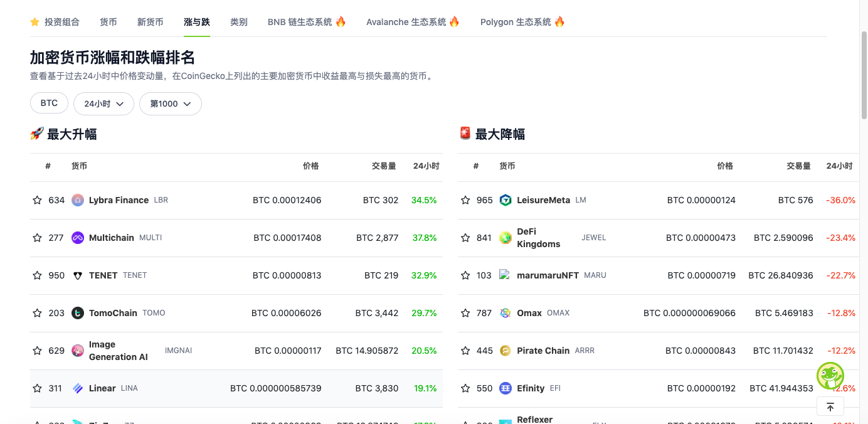Toggle the favorite star for Linear
The image size is (868, 424).
pos(36,388)
